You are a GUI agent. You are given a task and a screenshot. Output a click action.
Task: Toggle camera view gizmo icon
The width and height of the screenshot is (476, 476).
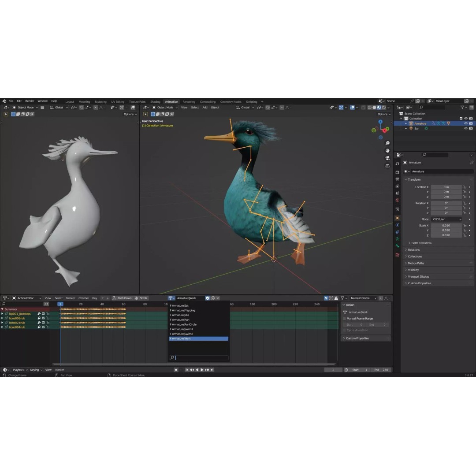point(387,158)
